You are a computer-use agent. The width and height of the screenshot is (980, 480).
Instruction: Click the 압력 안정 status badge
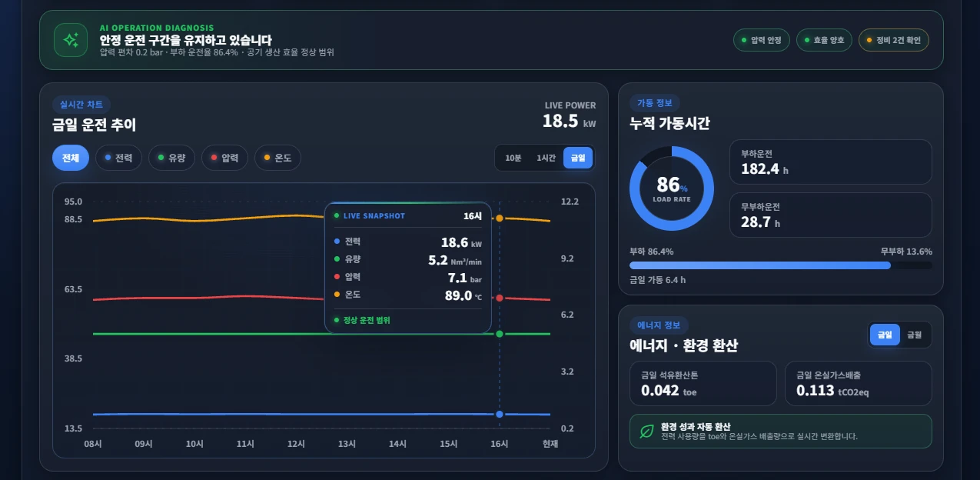point(762,40)
